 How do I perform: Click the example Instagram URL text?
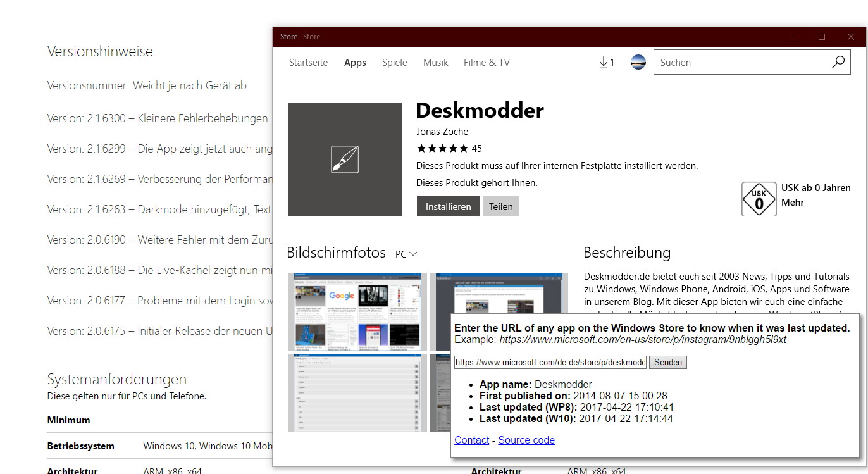tap(643, 340)
